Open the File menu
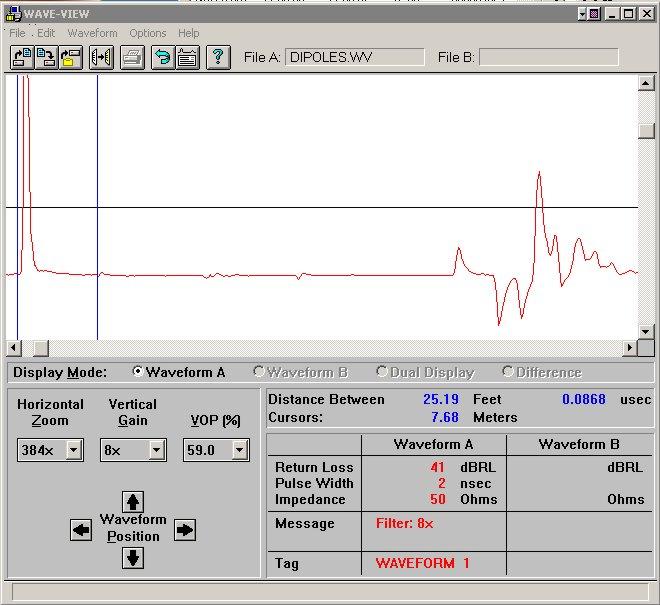 [17, 33]
